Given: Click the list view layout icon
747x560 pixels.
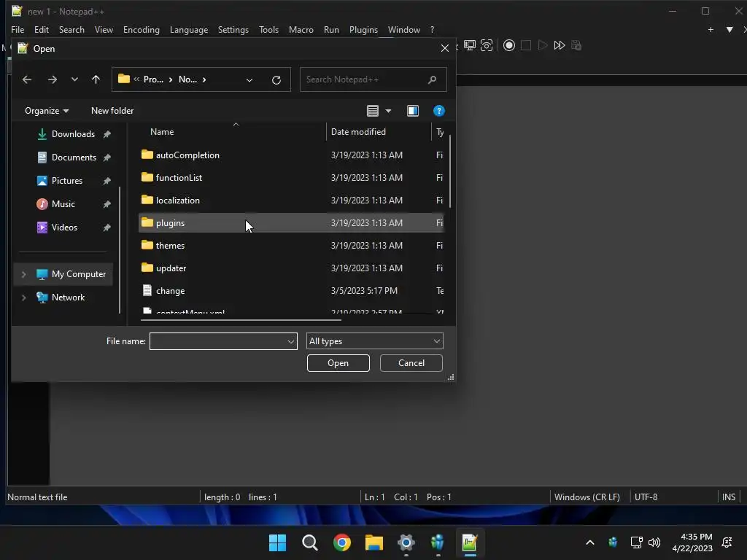Looking at the screenshot, I should pos(373,111).
